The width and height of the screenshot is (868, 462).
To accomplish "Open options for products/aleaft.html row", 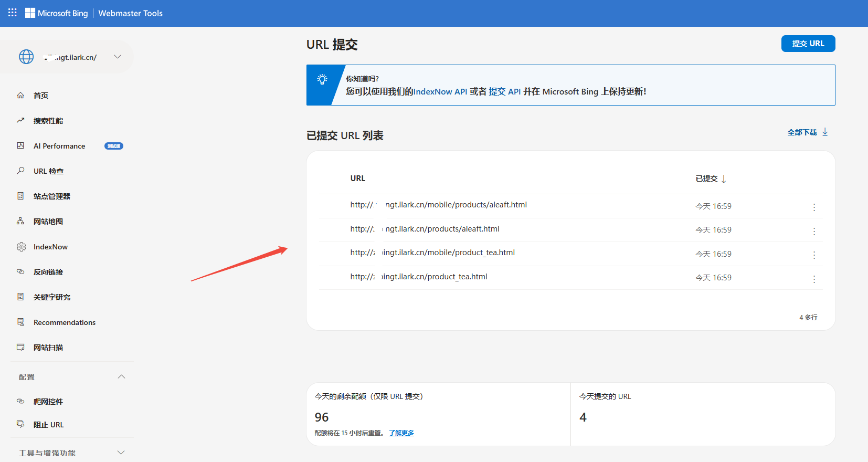I will tap(814, 232).
